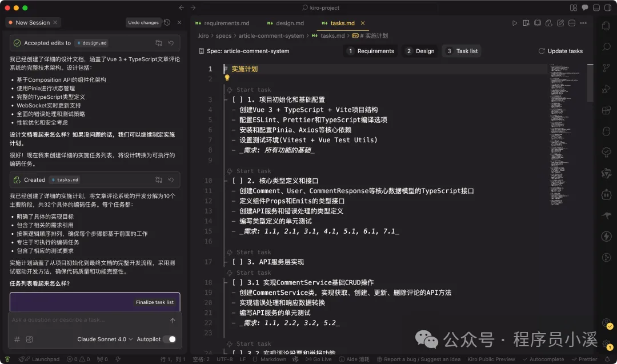Click the run/play icon above the editor

click(x=515, y=23)
